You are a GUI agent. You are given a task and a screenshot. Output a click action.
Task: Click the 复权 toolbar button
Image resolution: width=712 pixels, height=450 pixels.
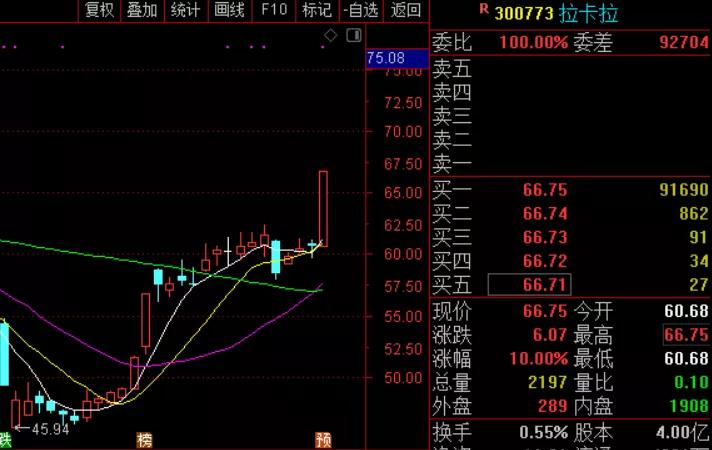(x=99, y=10)
